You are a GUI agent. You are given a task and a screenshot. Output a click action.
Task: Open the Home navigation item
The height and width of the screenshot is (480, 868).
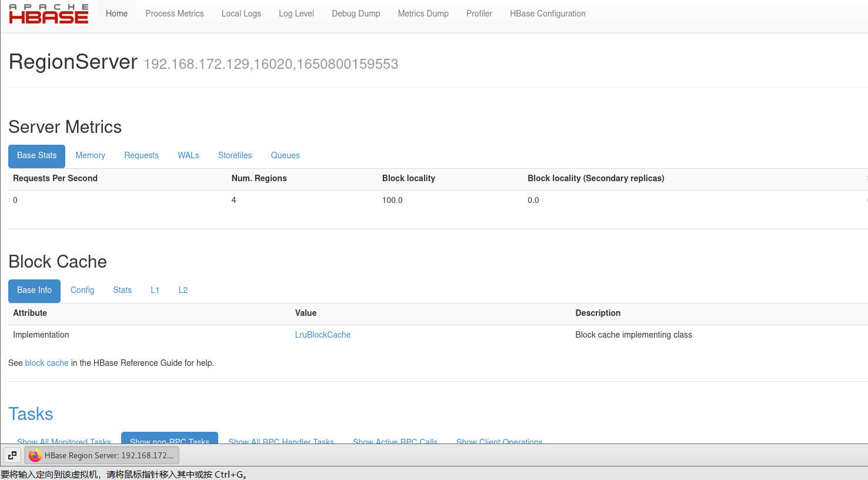[116, 14]
